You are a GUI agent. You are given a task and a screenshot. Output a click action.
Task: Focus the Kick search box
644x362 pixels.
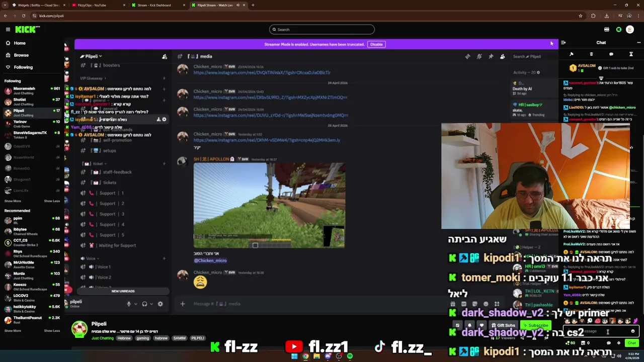(x=322, y=30)
